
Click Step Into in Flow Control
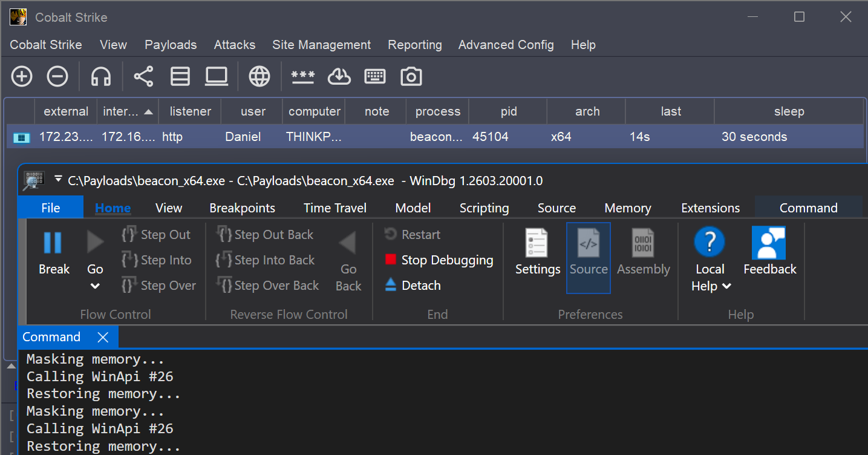click(x=156, y=260)
